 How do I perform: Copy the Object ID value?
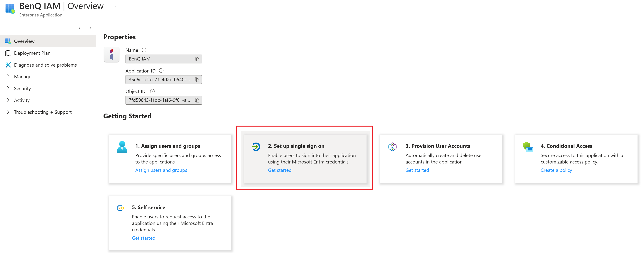[x=197, y=100]
